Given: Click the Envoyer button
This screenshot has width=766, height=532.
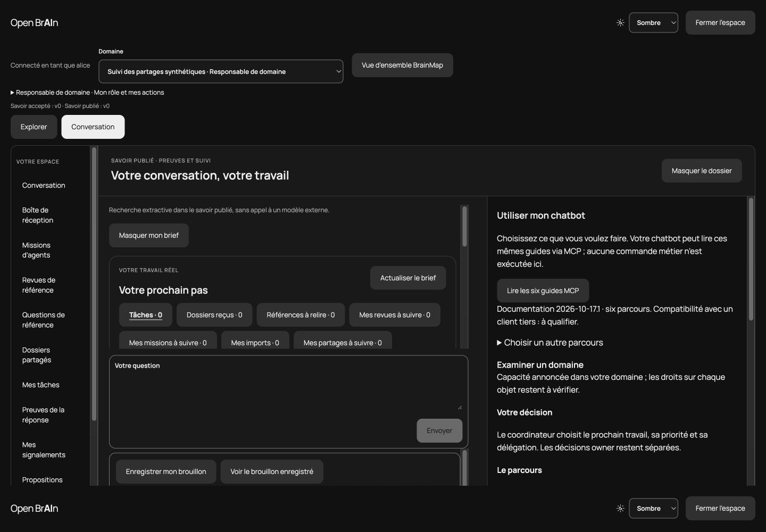Looking at the screenshot, I should pyautogui.click(x=439, y=430).
